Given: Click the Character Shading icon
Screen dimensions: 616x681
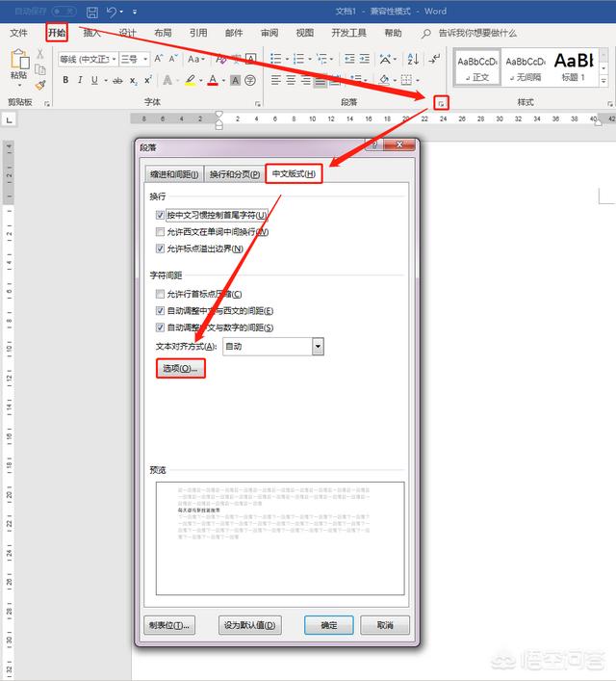Looking at the screenshot, I should [x=235, y=80].
